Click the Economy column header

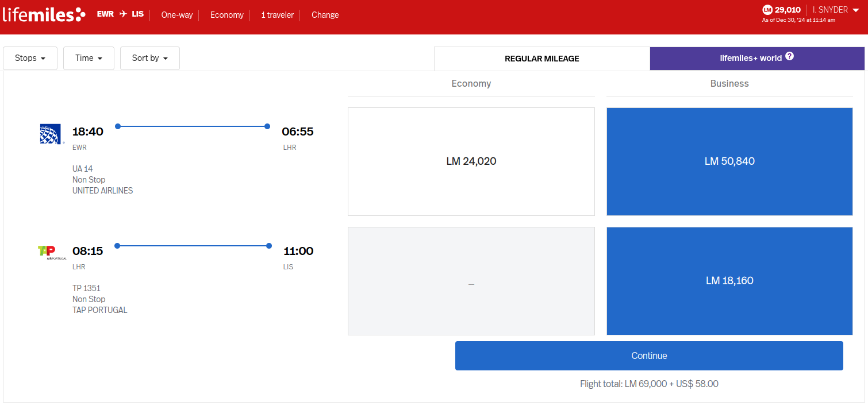point(471,83)
